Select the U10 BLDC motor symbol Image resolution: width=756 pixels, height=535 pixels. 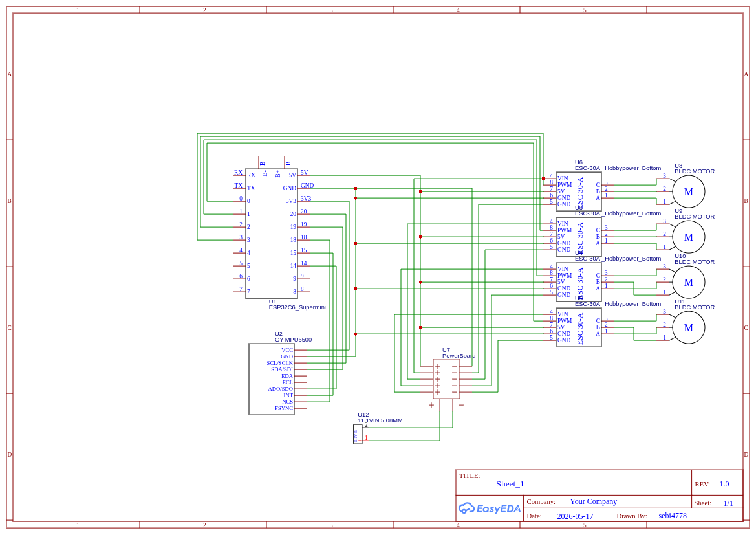click(x=689, y=282)
